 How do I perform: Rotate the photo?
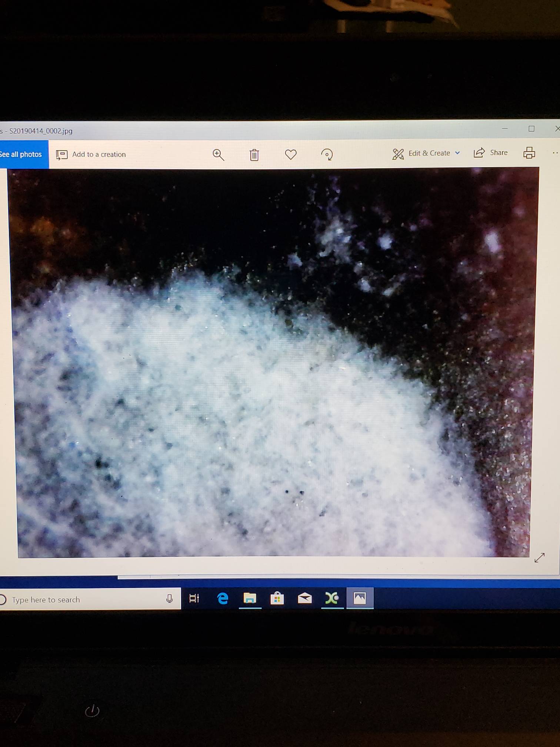(327, 154)
